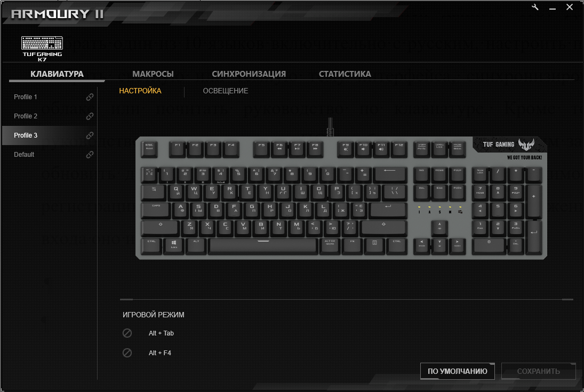Toggle Alt + F4 blocking in game mode
Viewport: 584px width, 392px height.
(127, 353)
